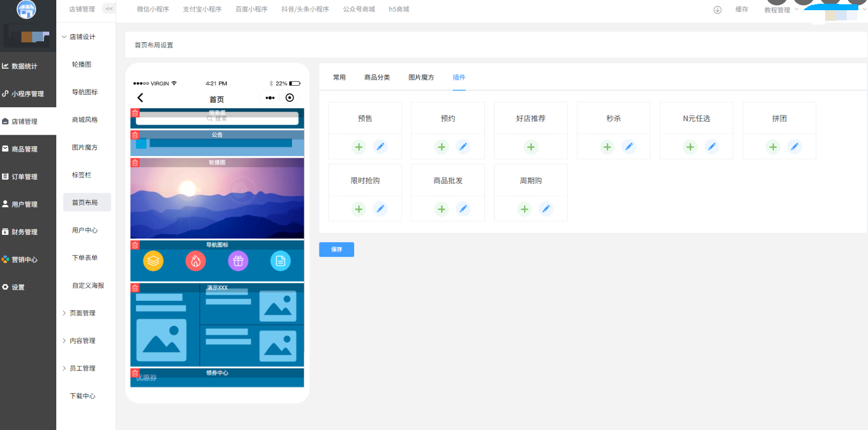Delete the 轮播图 block via trash icon
The width and height of the screenshot is (868, 430).
pos(135,162)
